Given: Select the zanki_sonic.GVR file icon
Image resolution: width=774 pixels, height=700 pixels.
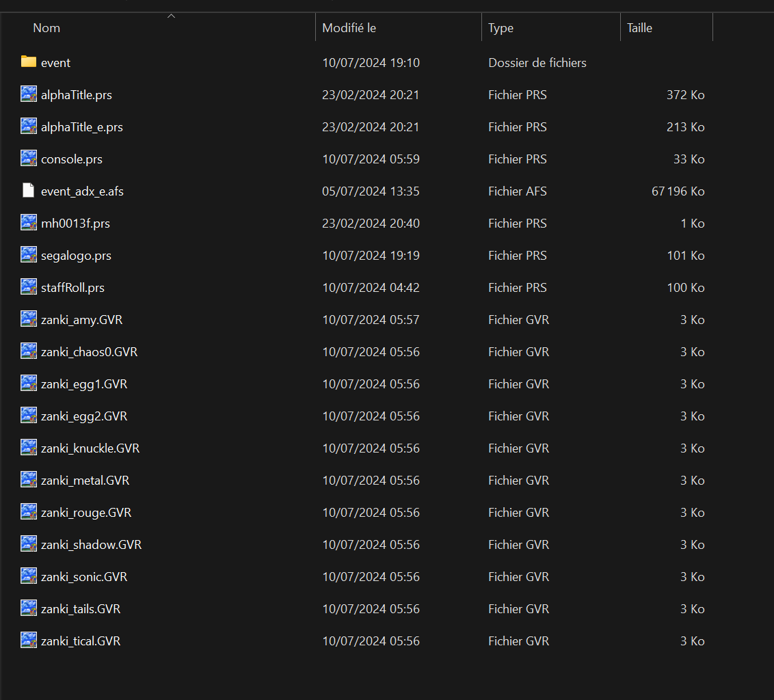Looking at the screenshot, I should point(28,576).
